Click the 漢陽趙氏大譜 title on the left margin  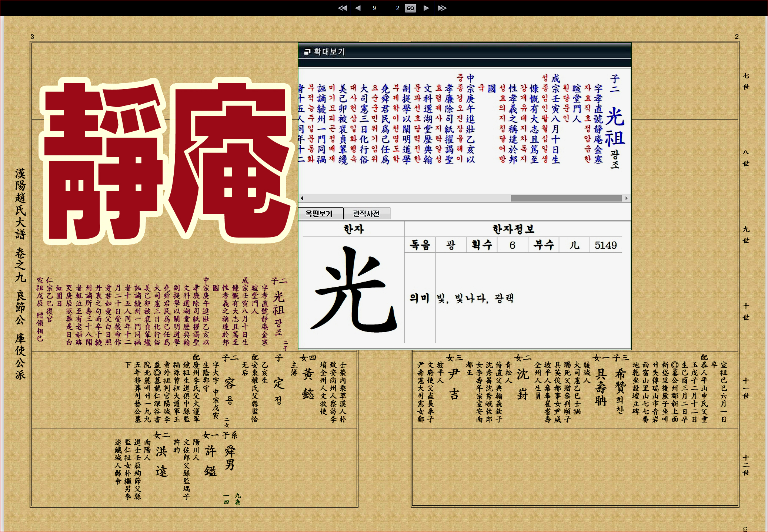20,203
